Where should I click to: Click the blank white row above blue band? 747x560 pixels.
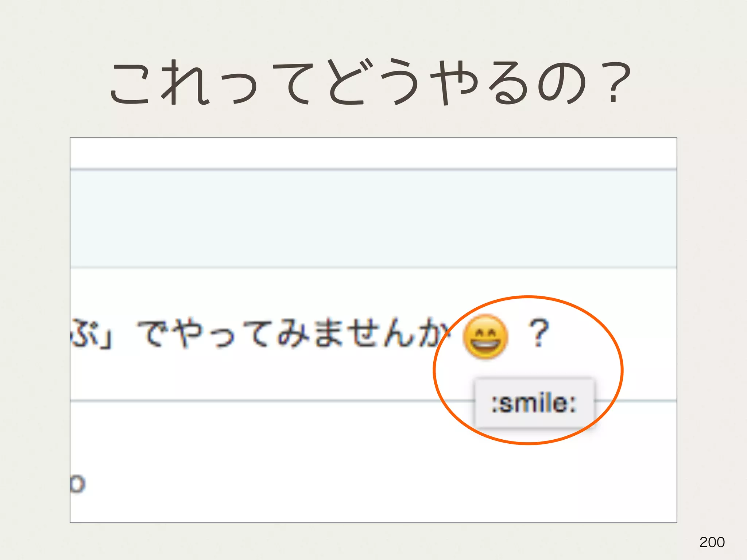pos(373,153)
